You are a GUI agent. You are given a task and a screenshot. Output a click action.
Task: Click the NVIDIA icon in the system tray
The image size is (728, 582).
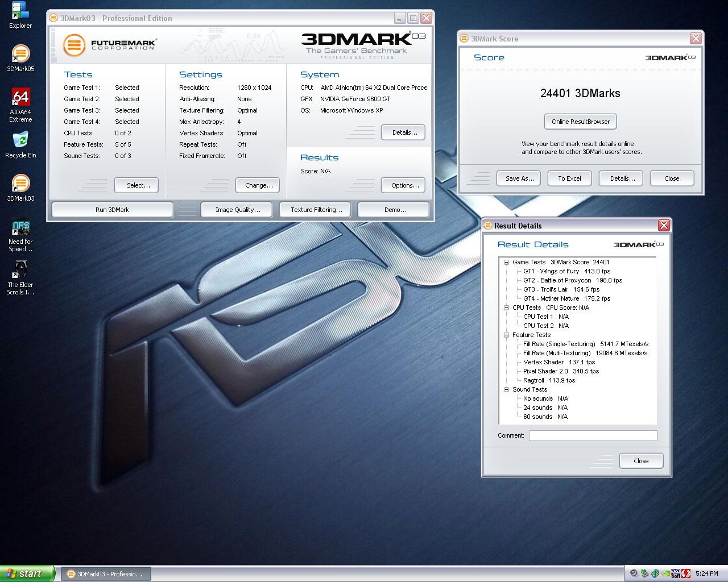pos(665,573)
